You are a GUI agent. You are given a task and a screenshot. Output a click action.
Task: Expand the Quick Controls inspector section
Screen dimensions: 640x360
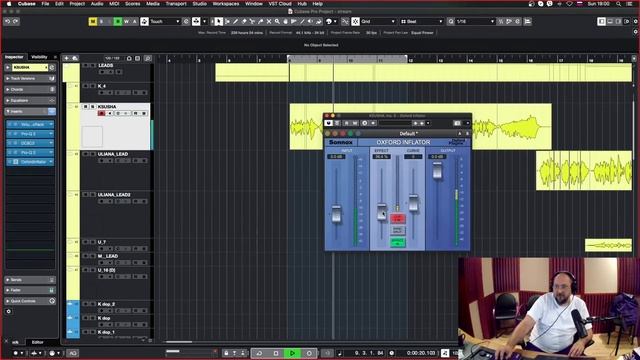[30, 301]
